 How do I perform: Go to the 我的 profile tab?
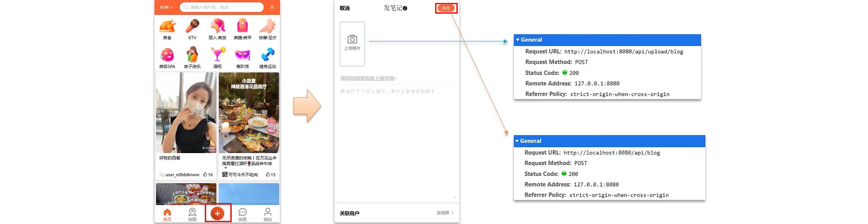(268, 214)
